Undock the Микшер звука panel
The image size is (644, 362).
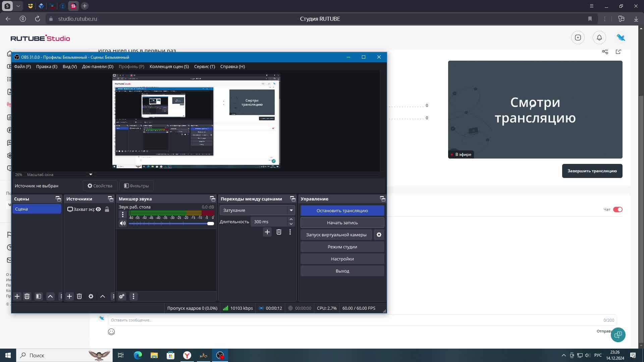point(213,199)
